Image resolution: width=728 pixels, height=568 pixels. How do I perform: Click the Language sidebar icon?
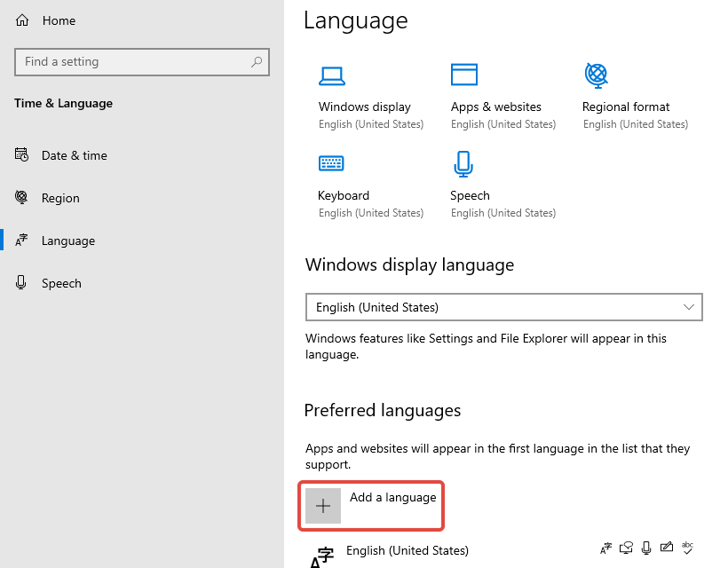tap(21, 240)
